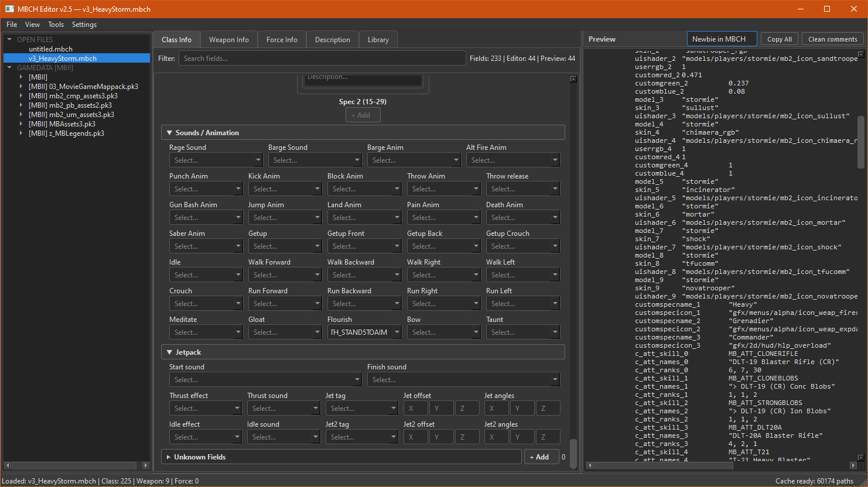Click the Preview panel's scroll-down arrow

click(861, 458)
